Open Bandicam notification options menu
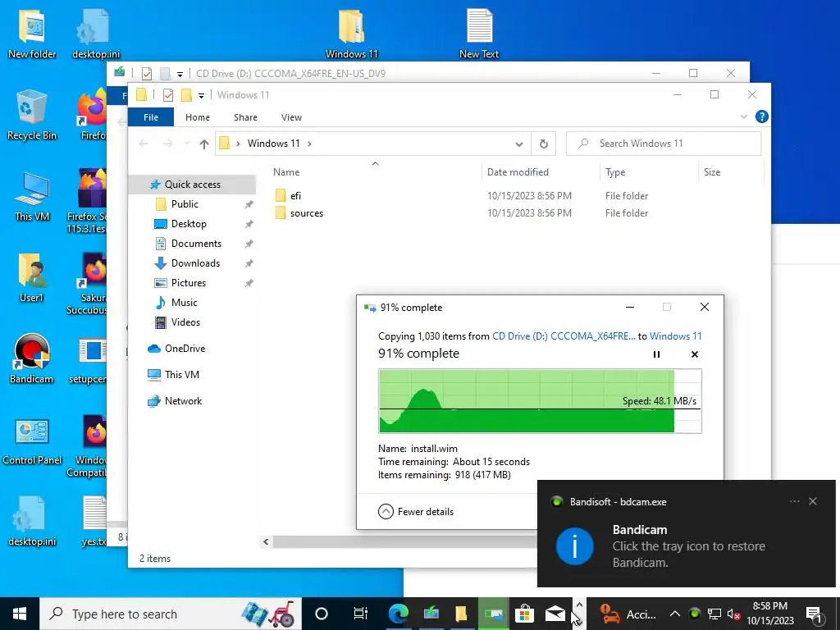Screen dimensions: 840x630 [794, 501]
